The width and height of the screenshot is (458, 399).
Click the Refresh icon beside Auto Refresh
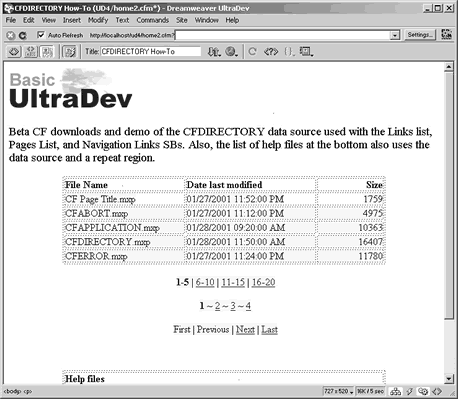click(x=23, y=35)
